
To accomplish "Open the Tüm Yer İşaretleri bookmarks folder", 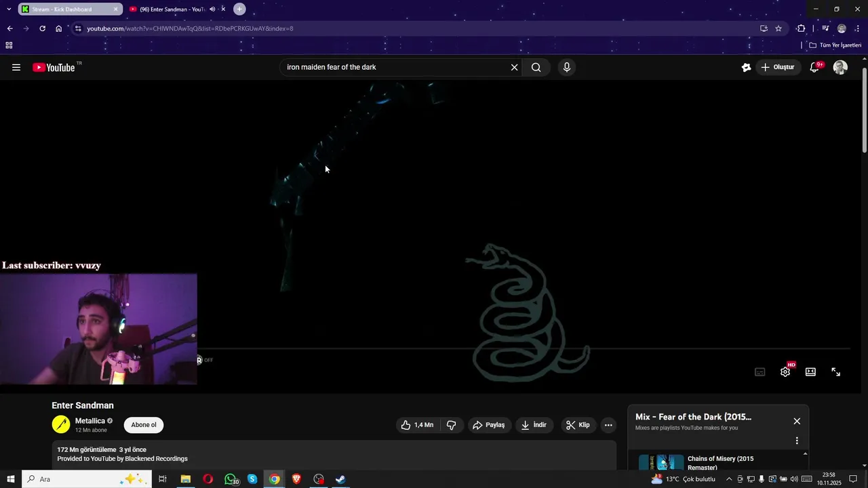I will (835, 45).
